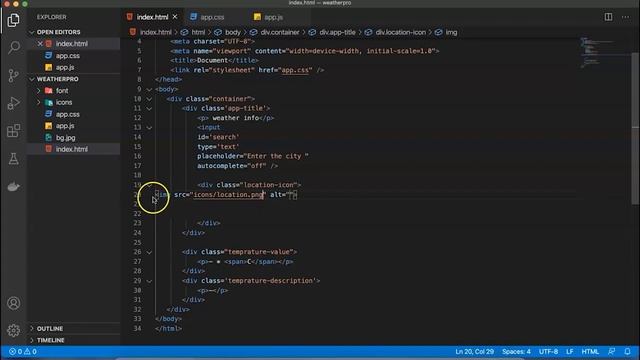
Task: Click the feedback icon in status bar
Action: click(x=611, y=351)
